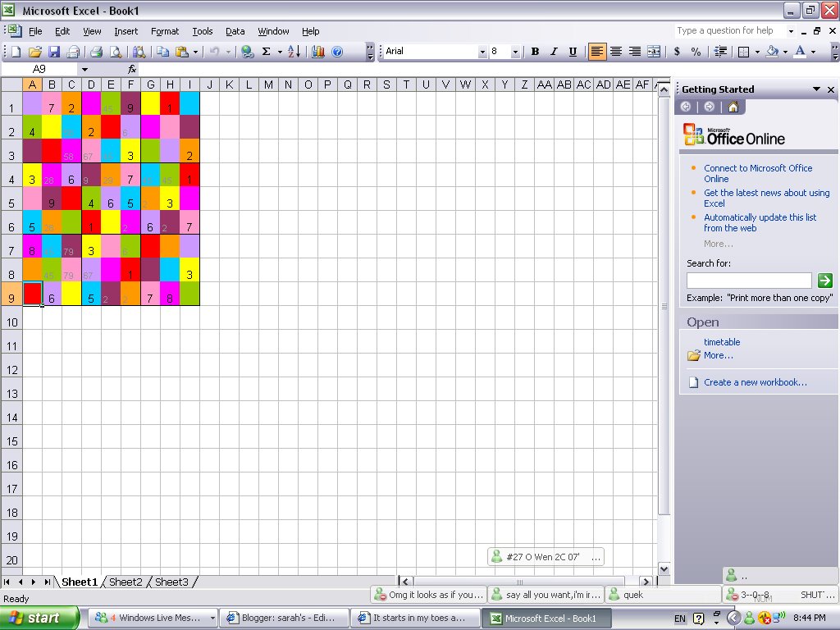Viewport: 840px width, 630px height.
Task: Select the red colored cell A9
Action: click(32, 294)
